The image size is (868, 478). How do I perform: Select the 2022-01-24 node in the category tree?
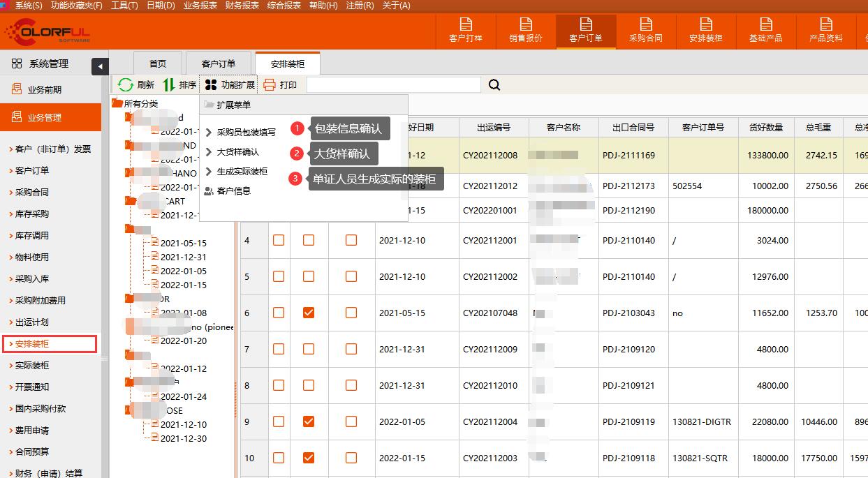click(184, 396)
